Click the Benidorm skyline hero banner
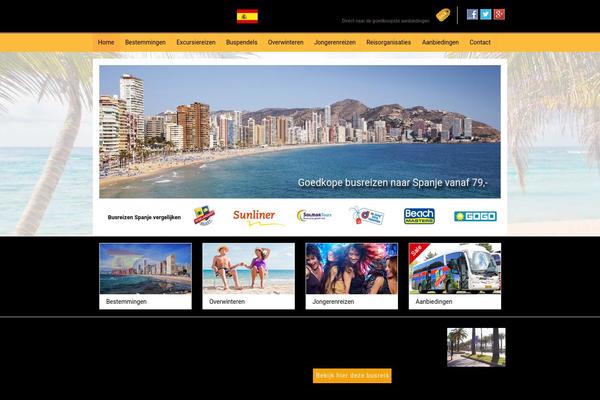This screenshot has height=400, width=600. [x=300, y=132]
